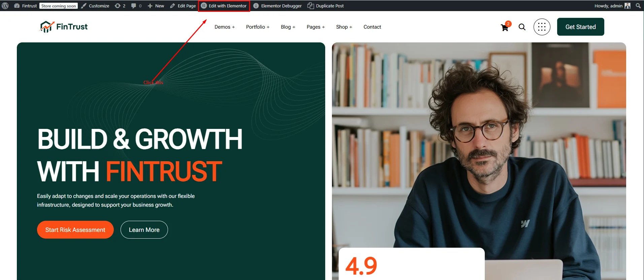
Task: Expand the Portfolio dropdown menu
Action: click(x=258, y=27)
